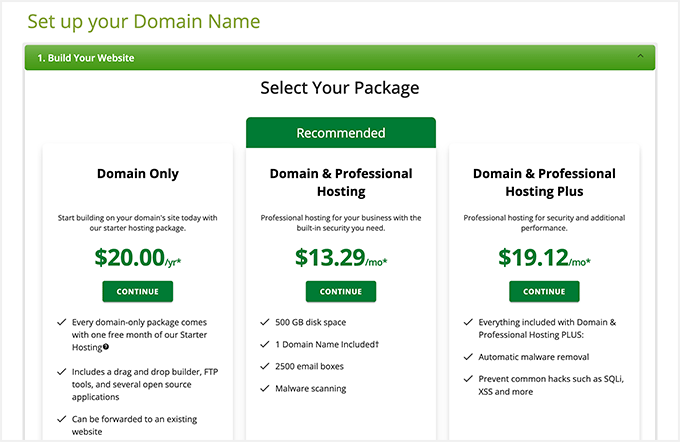
Task: Click the checkmark next to 1 Domain Name Included
Action: tap(264, 343)
